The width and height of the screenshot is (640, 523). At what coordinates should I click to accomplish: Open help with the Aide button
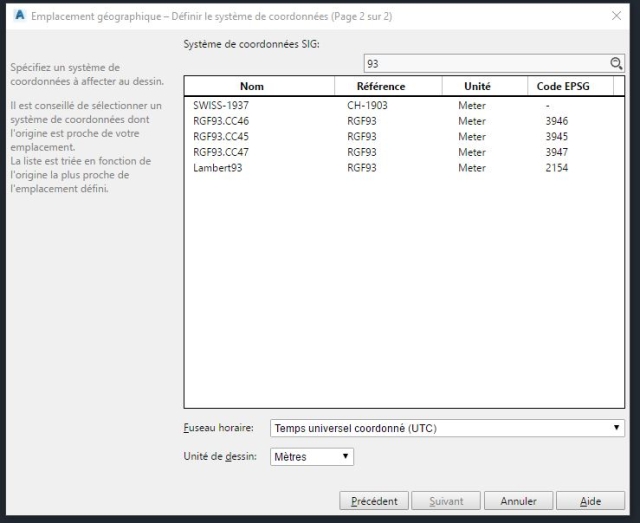click(590, 501)
